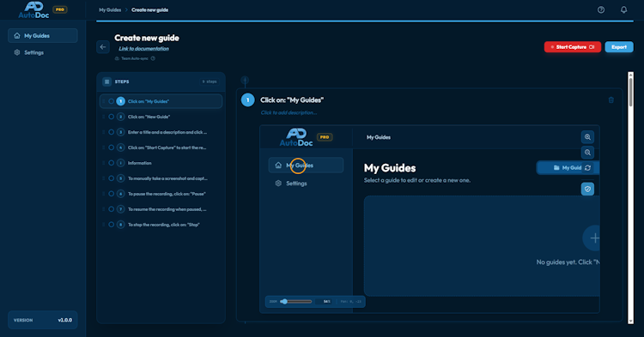This screenshot has width=644, height=337.
Task: Tick the circle for 'To manually take a screenshot' step
Action: 112,178
